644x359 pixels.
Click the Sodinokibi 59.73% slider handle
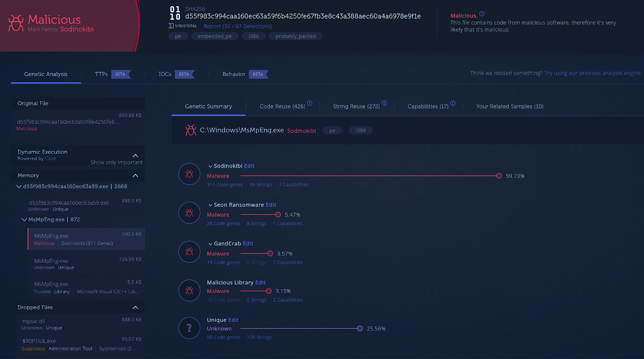click(x=499, y=176)
